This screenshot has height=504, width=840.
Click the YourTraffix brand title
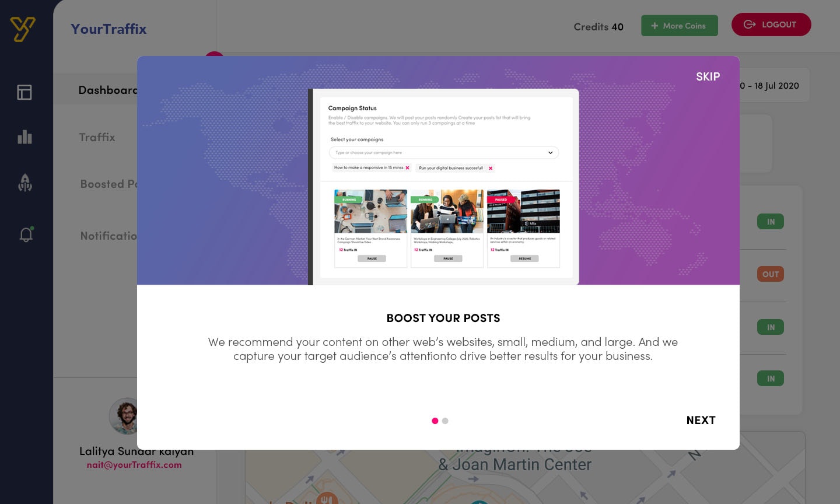(x=108, y=29)
